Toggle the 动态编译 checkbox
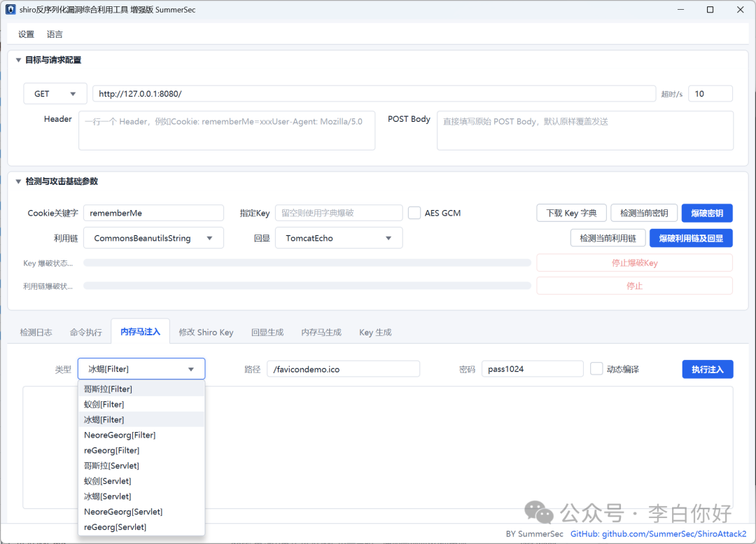Image resolution: width=756 pixels, height=544 pixels. click(x=596, y=369)
